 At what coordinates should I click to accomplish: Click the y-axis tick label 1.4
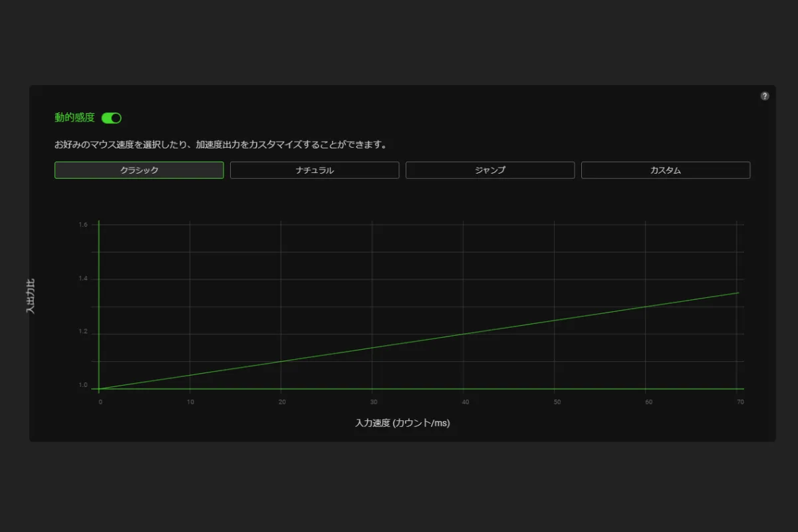click(83, 279)
